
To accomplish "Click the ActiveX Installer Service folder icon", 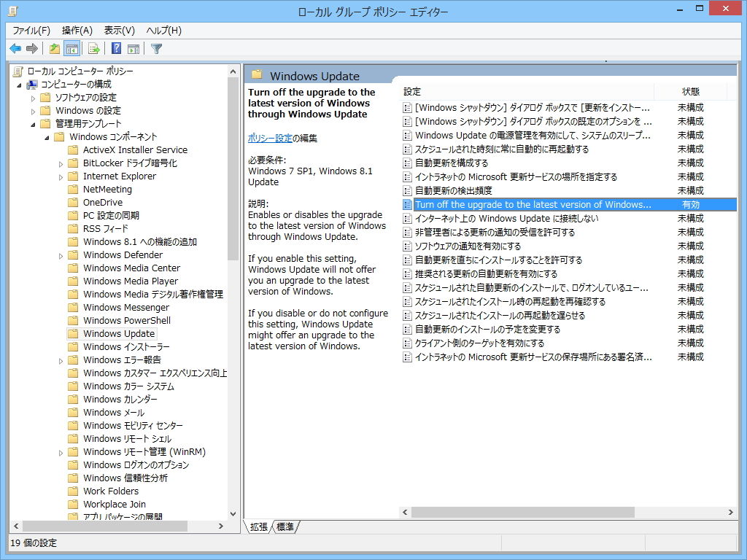I will point(73,150).
